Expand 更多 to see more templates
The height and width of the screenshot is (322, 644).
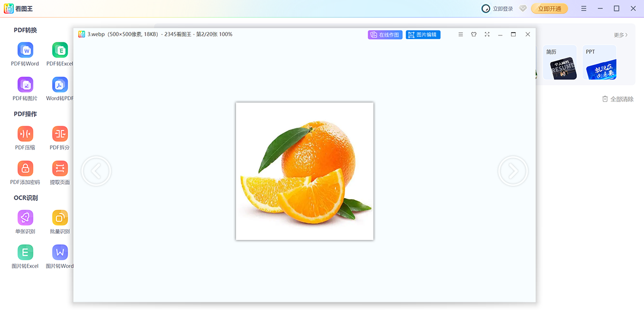[621, 34]
